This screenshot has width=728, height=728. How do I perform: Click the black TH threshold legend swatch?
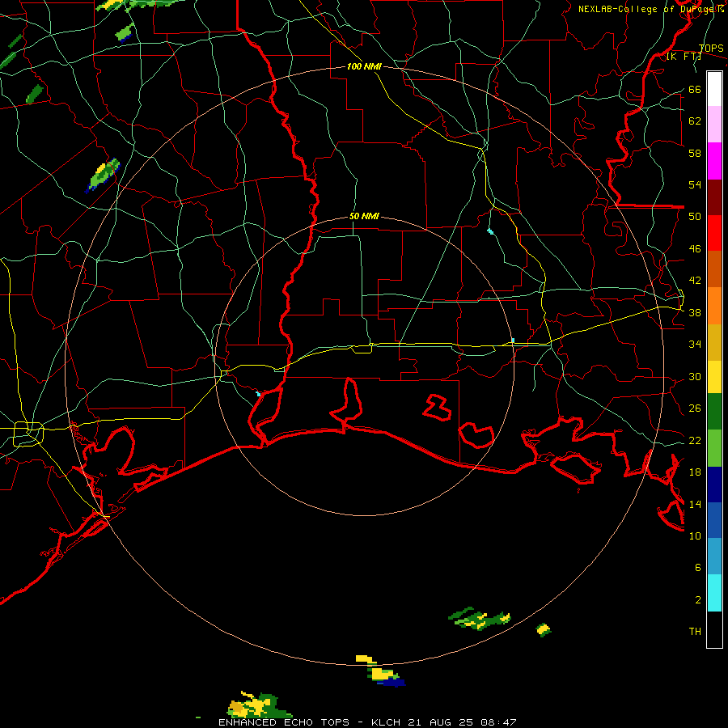click(714, 629)
